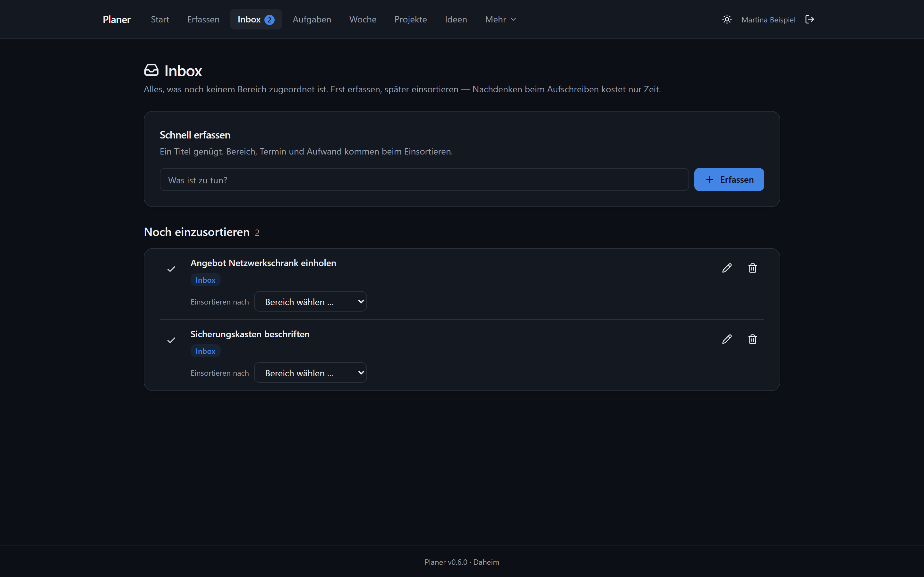Check off 'Sicherungskasten beschriften' task
Screen dimensions: 924x577
pyautogui.click(x=171, y=340)
